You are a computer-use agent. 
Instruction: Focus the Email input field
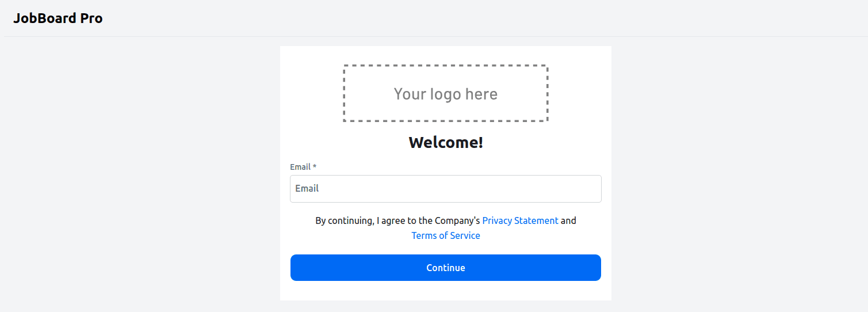click(446, 189)
